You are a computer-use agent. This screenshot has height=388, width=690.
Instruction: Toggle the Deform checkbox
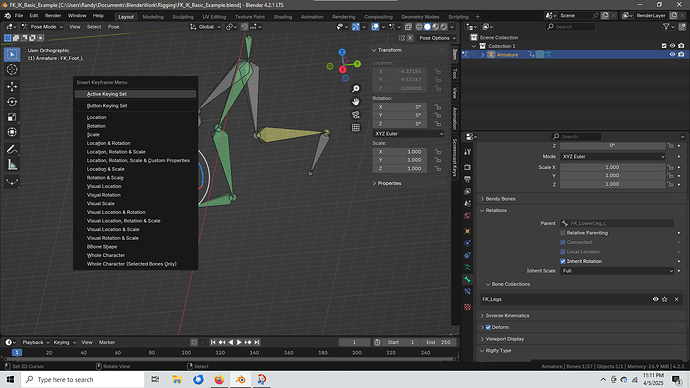point(488,327)
